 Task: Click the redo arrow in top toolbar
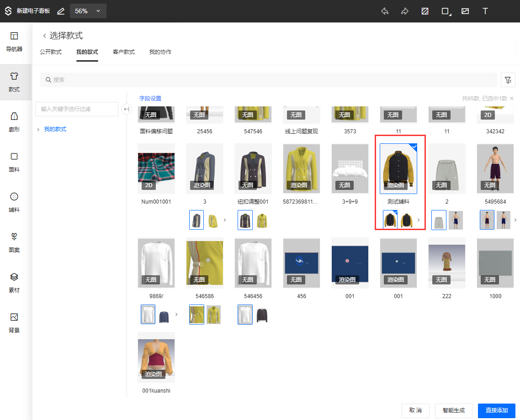coord(404,11)
